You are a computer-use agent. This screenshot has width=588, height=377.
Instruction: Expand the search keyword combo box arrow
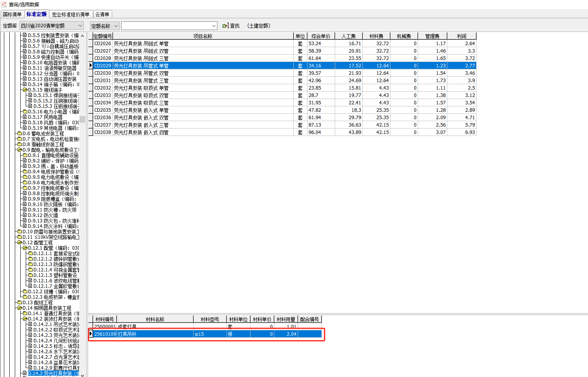[214, 26]
